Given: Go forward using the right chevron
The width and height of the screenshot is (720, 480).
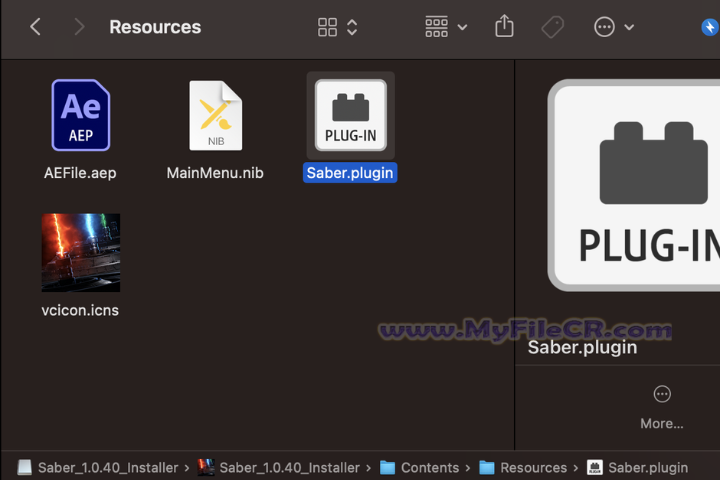Looking at the screenshot, I should [x=79, y=27].
